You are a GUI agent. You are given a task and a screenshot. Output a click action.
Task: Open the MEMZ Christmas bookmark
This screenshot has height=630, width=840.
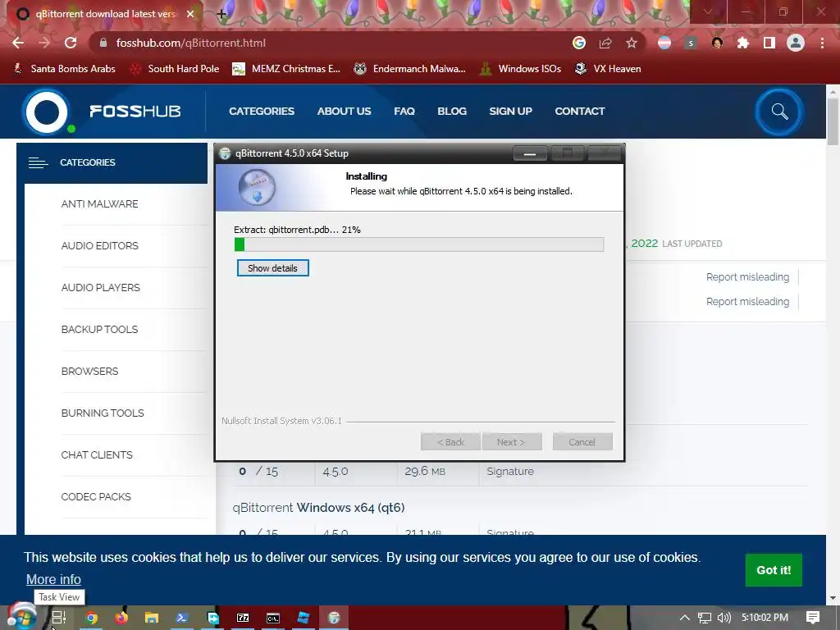point(286,69)
